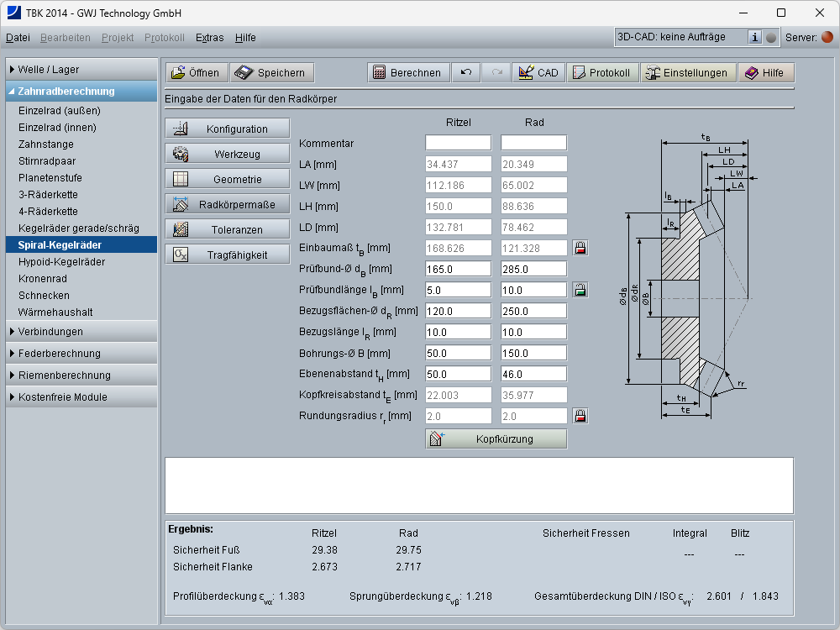Click the Kopfkürzung button

coord(496,439)
